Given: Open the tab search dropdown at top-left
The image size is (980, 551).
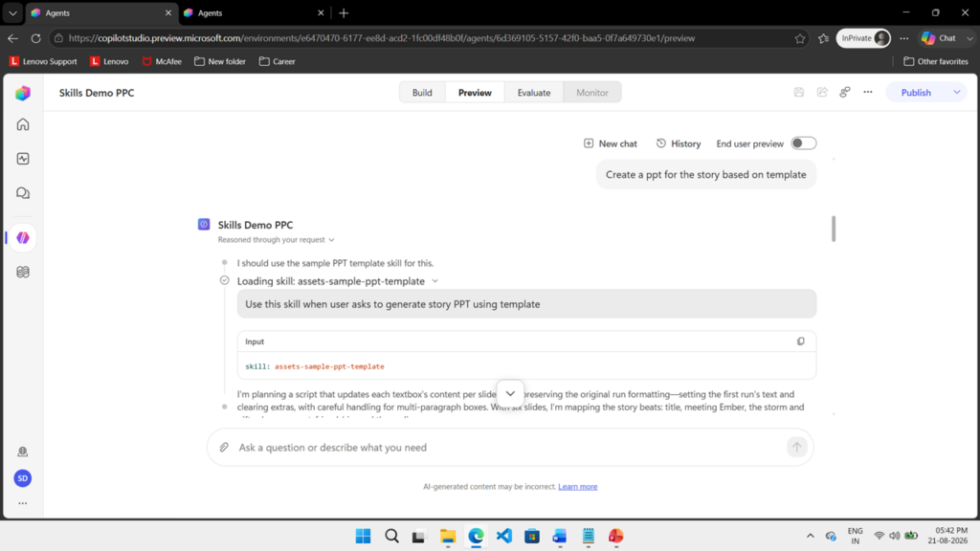Looking at the screenshot, I should 12,12.
